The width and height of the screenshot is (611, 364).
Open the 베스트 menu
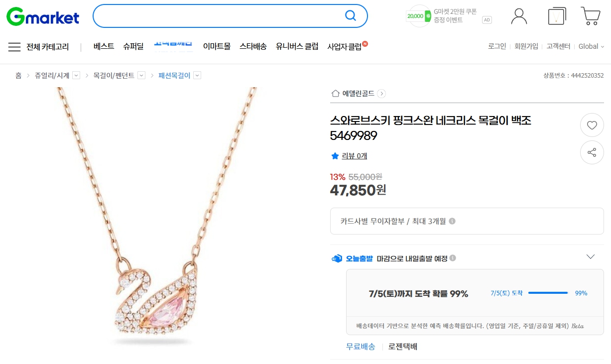pos(104,46)
